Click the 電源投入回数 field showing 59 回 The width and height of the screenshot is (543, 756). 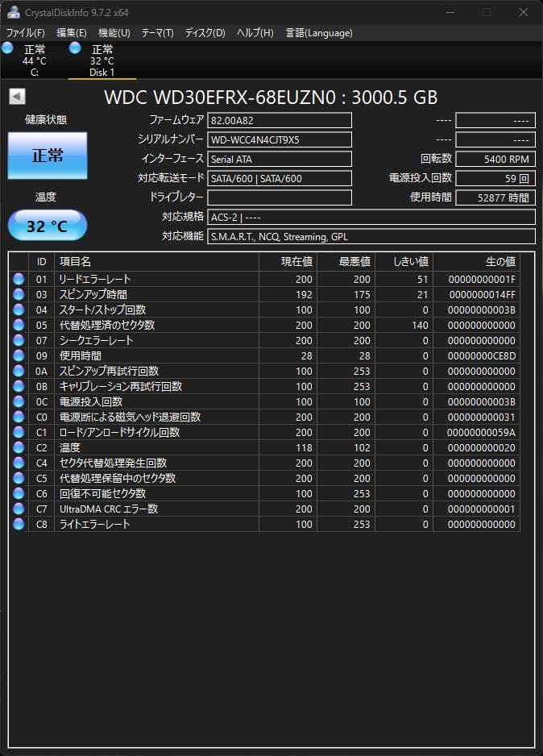pyautogui.click(x=495, y=178)
